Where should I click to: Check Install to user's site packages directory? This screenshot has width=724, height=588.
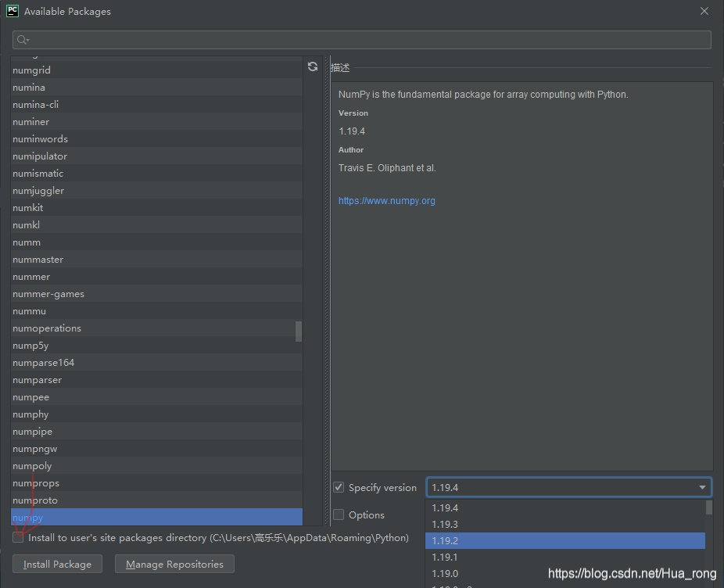[x=18, y=538]
